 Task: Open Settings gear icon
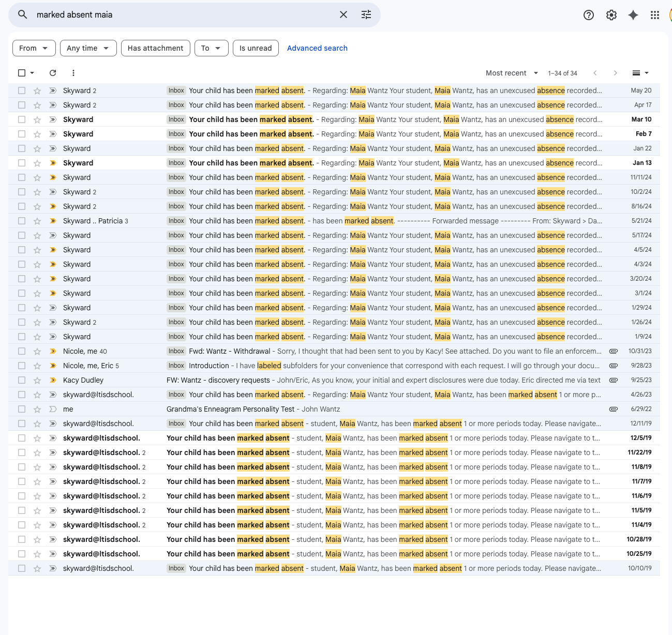click(611, 15)
